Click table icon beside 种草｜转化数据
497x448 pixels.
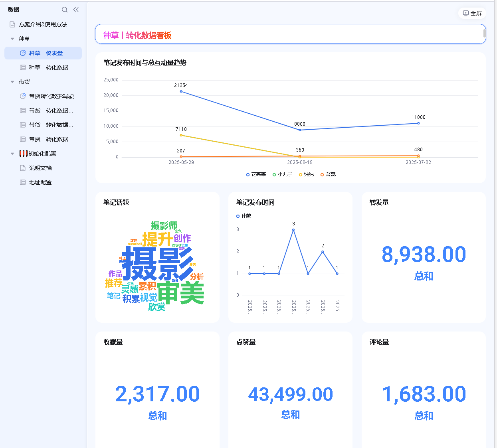pyautogui.click(x=23, y=67)
